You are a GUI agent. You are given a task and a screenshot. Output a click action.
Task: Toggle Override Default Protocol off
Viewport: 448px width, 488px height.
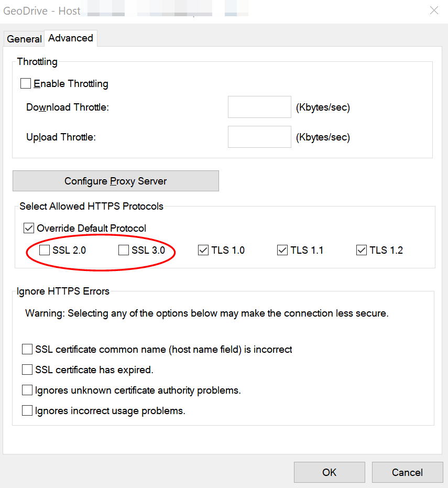tap(29, 228)
